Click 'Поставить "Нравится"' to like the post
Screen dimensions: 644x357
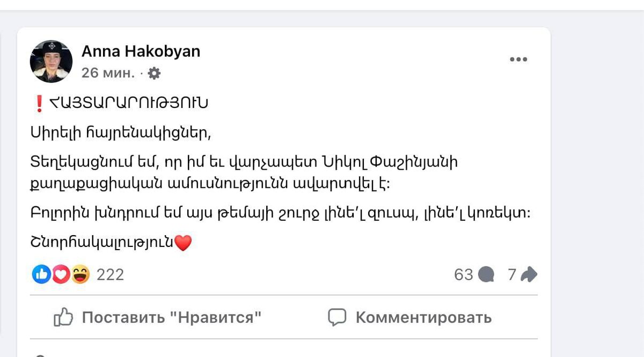pos(172,317)
